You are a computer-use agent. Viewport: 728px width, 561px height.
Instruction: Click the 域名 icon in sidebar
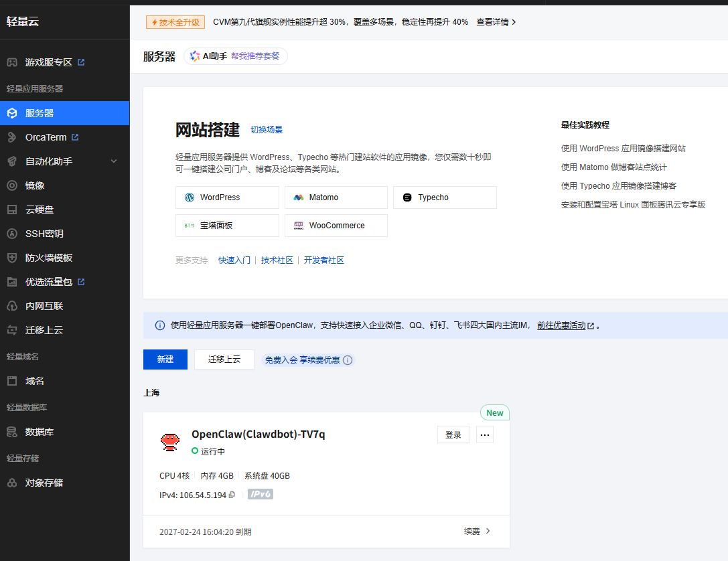[x=12, y=381]
